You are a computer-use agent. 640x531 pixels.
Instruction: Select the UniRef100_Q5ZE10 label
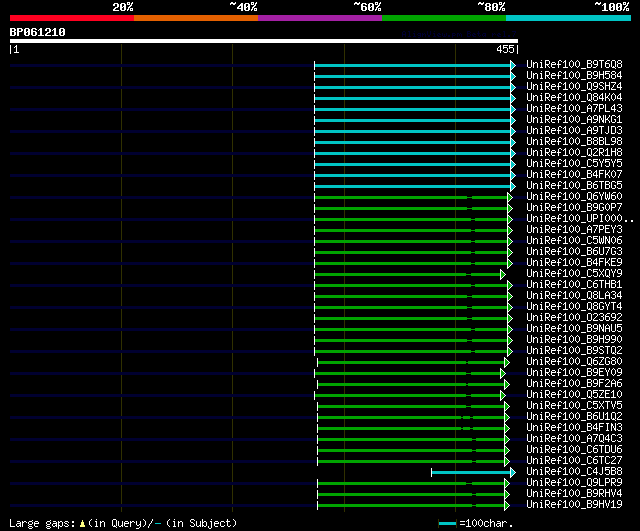tap(574, 395)
